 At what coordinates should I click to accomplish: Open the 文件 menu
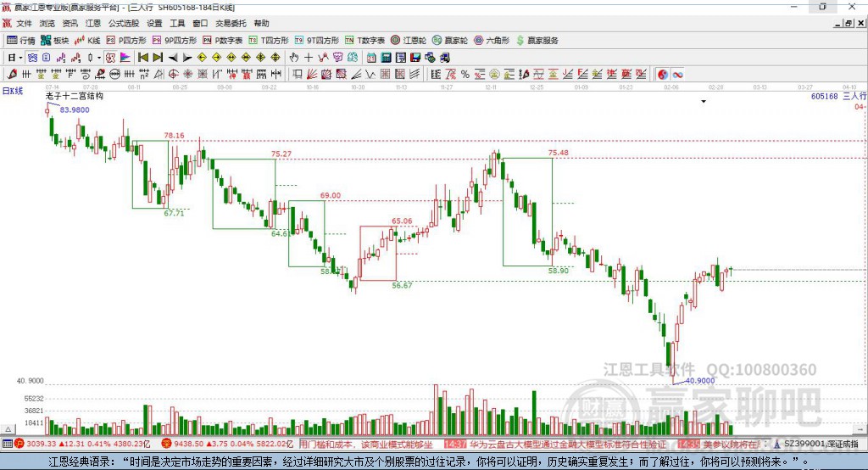(x=24, y=23)
